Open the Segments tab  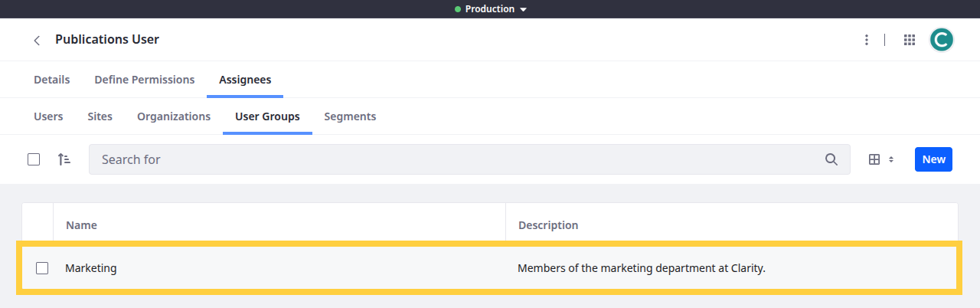tap(349, 116)
